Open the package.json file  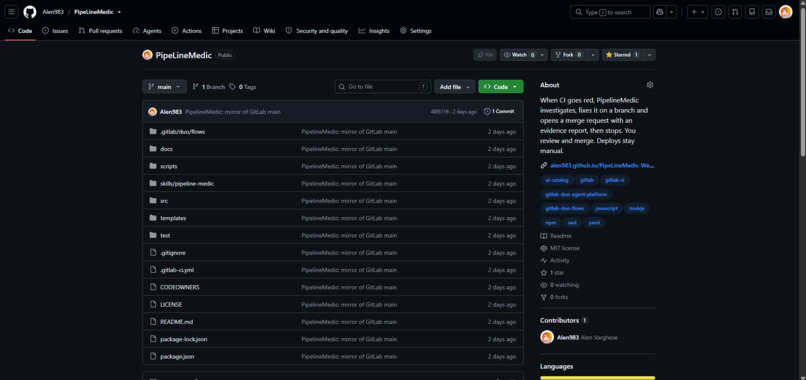177,356
